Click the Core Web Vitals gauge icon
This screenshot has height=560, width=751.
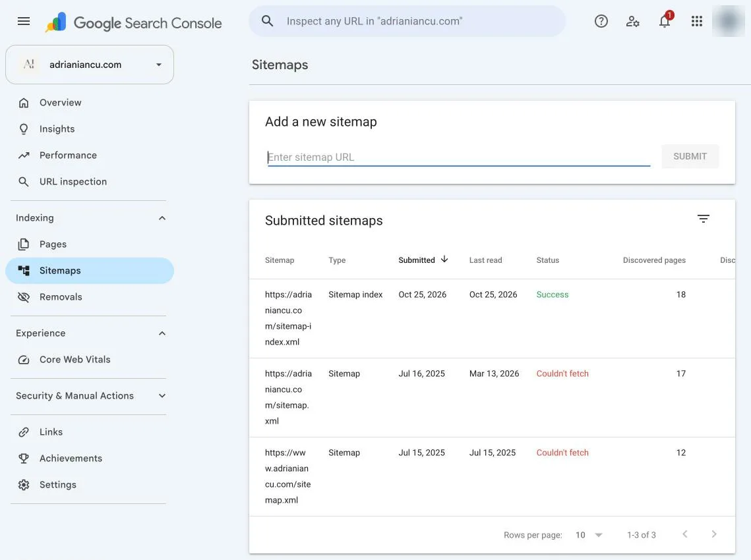pos(24,360)
